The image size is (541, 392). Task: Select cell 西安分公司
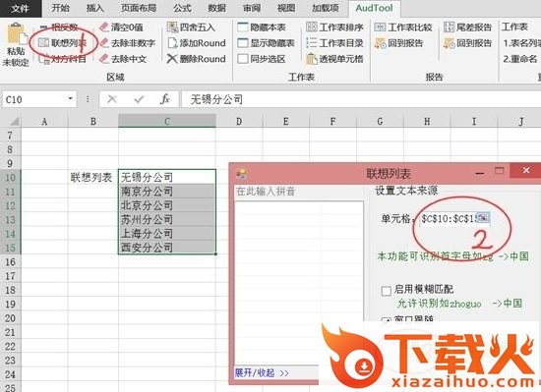point(167,248)
